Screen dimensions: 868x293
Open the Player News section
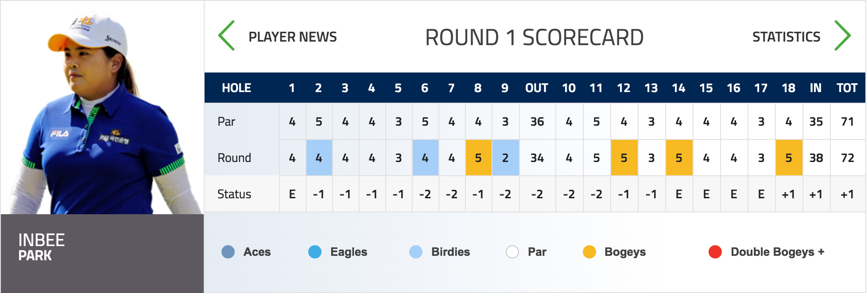[x=292, y=37]
